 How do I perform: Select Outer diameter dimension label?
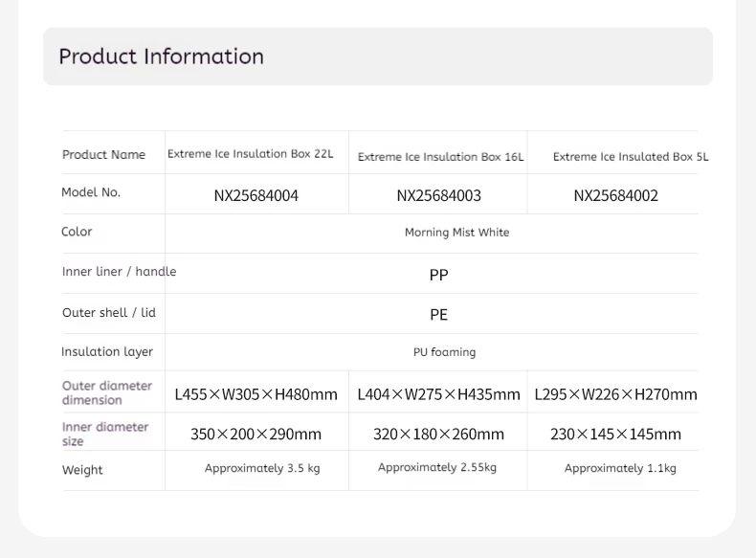click(x=107, y=393)
